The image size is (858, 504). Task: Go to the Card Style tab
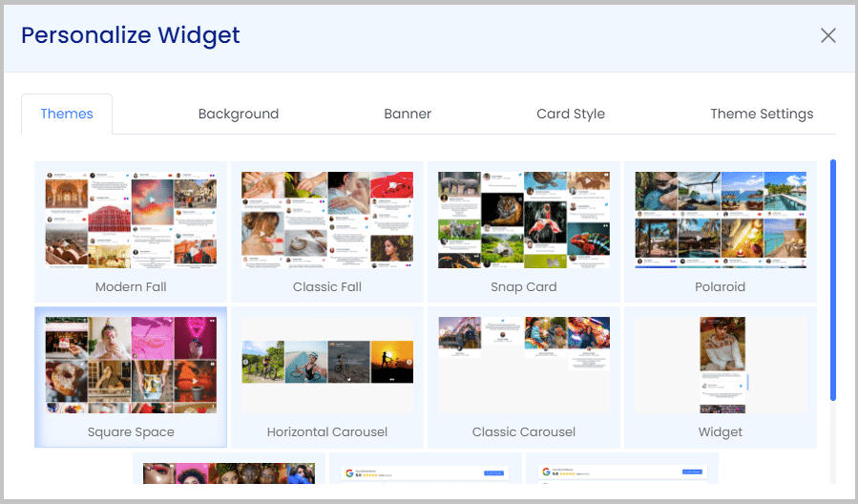click(571, 114)
